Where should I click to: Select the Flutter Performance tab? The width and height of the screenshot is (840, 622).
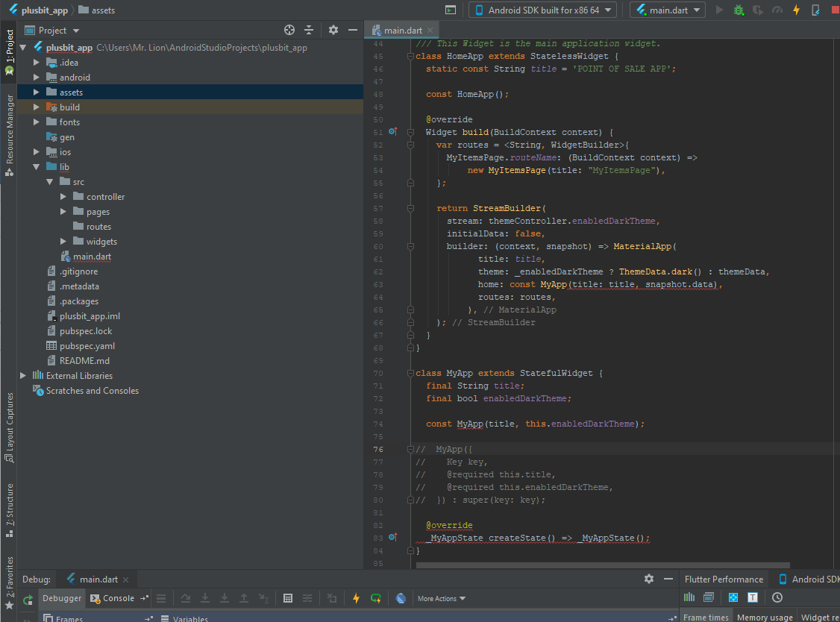coord(723,579)
